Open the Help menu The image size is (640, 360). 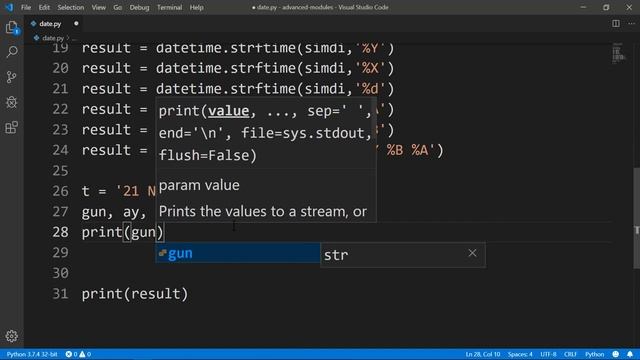[196, 7]
